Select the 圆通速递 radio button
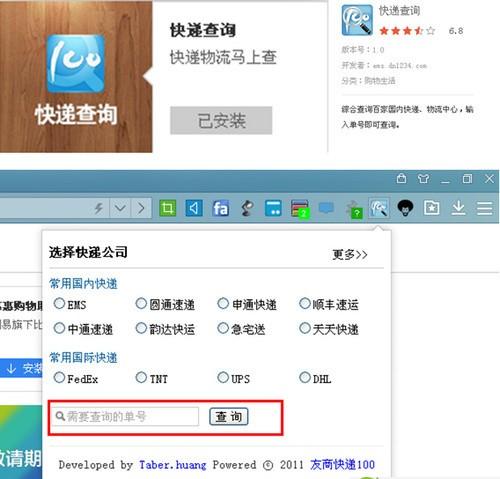Viewport: 500px width, 479px height. pyautogui.click(x=141, y=304)
